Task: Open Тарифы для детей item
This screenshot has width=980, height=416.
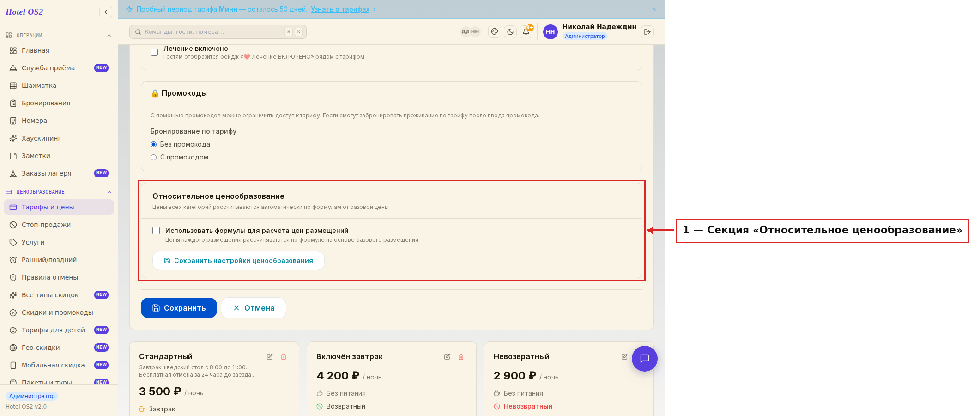Action: pos(59,330)
